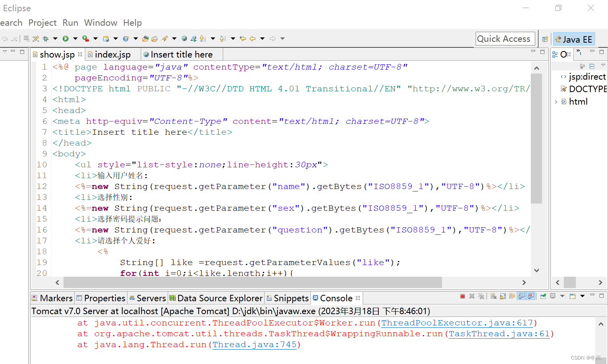Clear the Console output

click(x=493, y=296)
